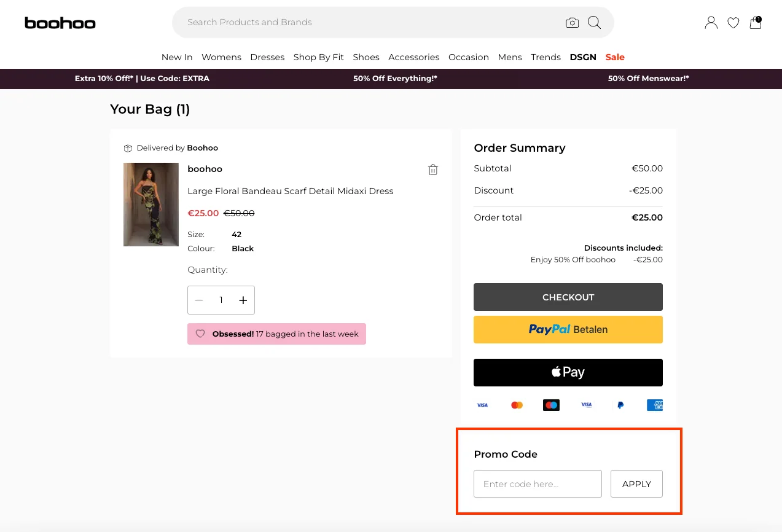Click the APPLY promo code button
The width and height of the screenshot is (782, 532).
pos(636,484)
